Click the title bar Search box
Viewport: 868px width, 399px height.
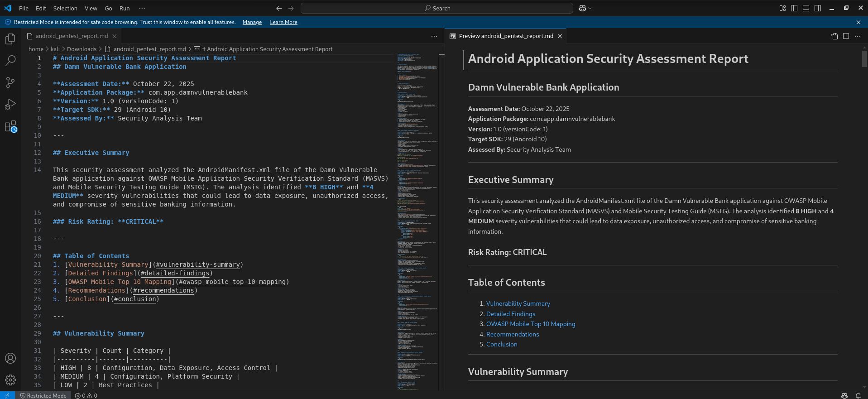[437, 8]
